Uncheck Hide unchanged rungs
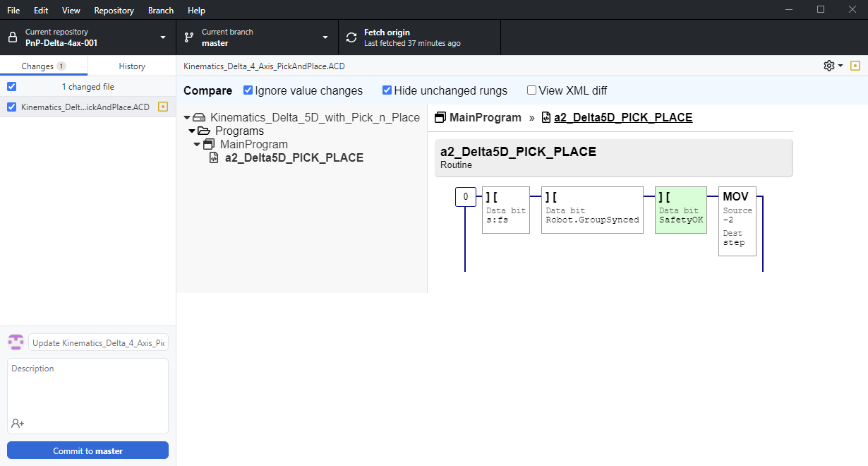 coord(387,90)
